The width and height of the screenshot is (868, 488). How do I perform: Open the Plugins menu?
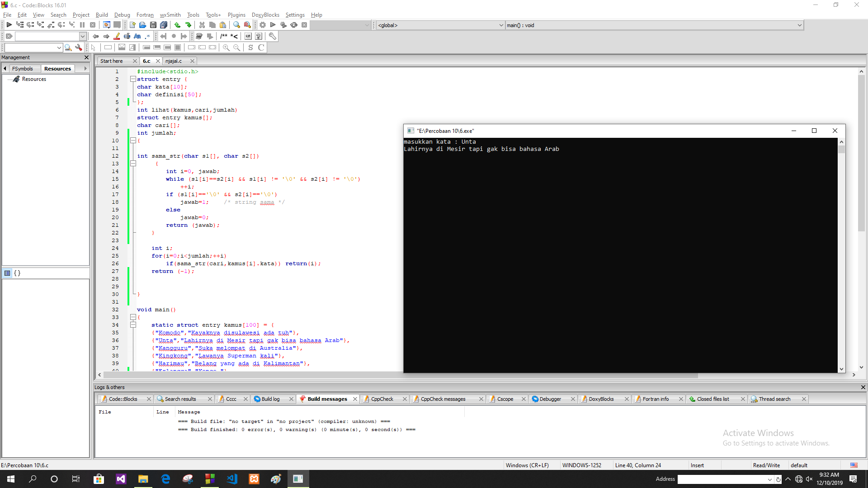(x=236, y=15)
